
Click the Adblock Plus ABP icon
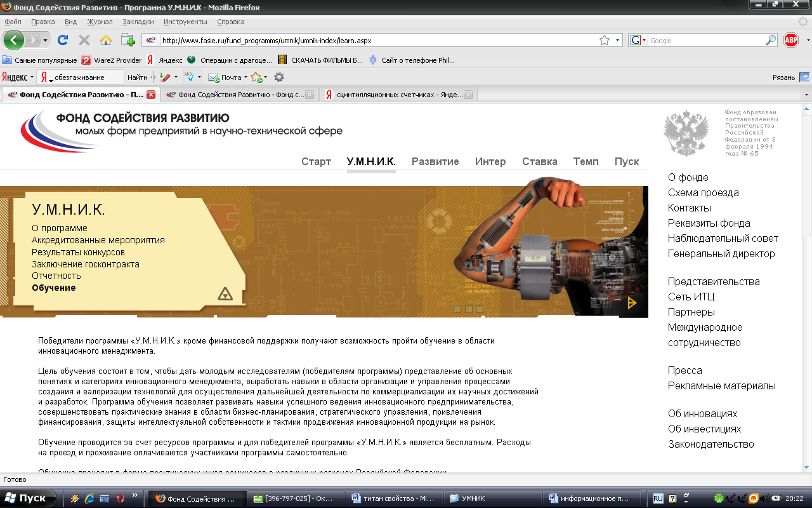[x=791, y=40]
